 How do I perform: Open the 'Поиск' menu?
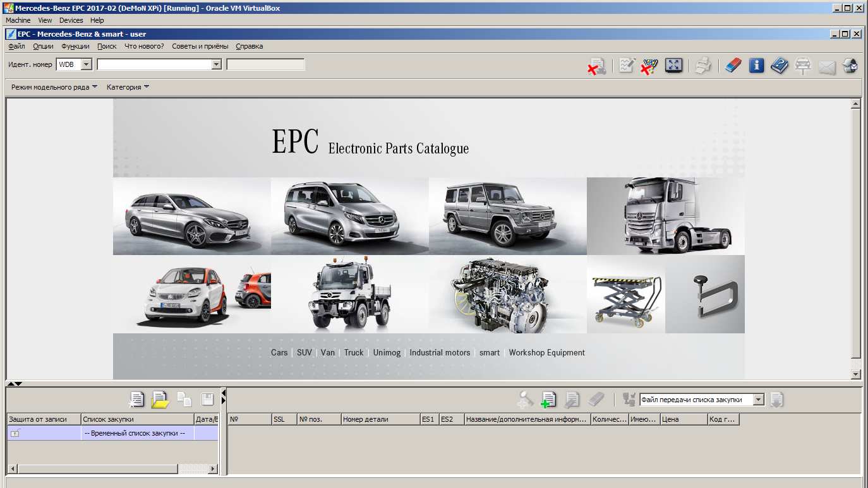tap(107, 46)
